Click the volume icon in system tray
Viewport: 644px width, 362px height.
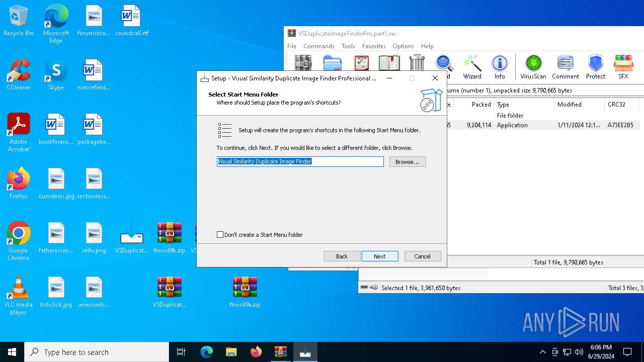(579, 352)
